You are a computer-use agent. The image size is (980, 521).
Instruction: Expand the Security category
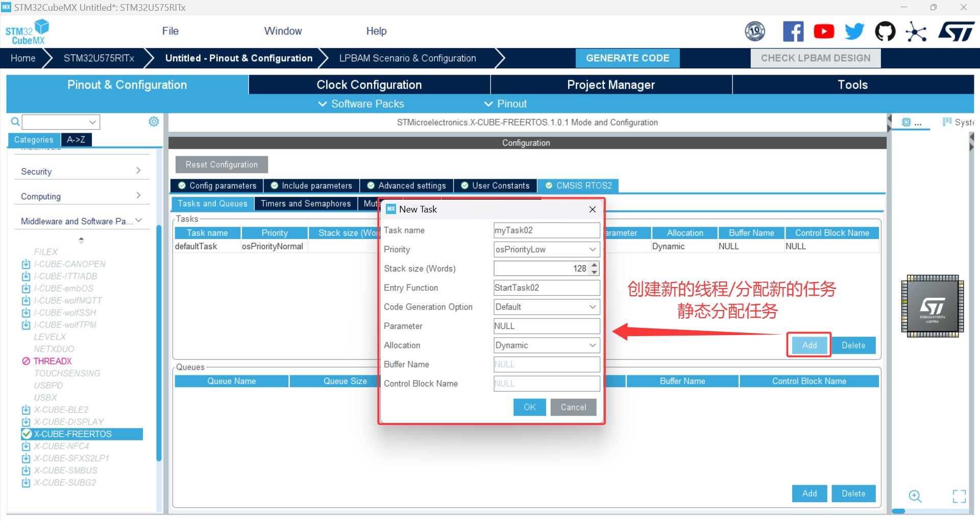(81, 171)
